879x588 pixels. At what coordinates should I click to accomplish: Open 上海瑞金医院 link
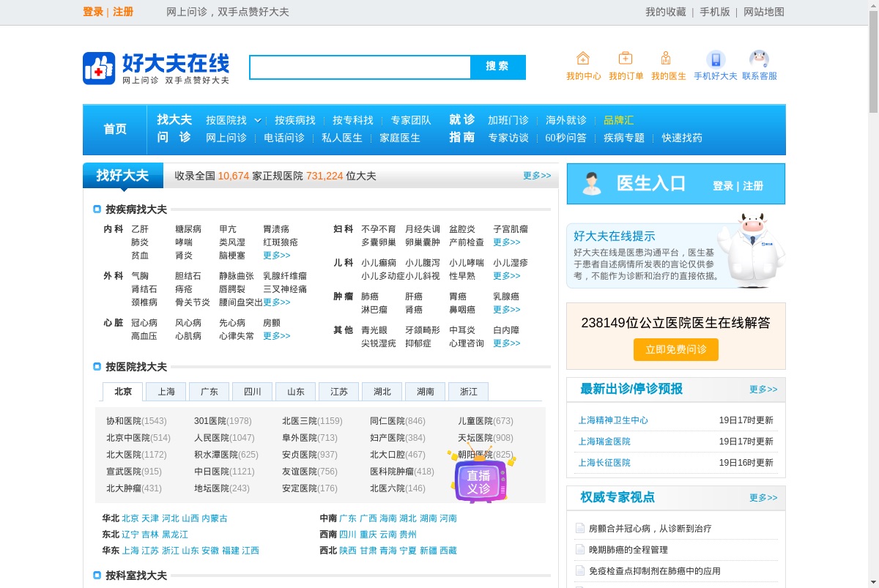pos(604,442)
